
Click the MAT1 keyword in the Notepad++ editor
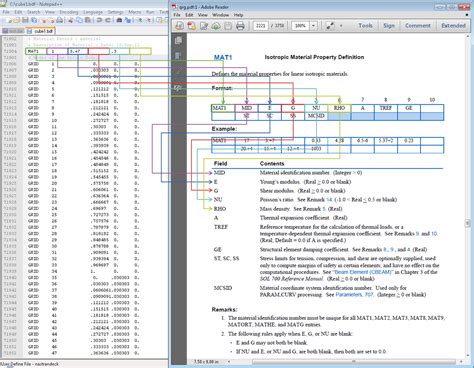click(x=33, y=51)
